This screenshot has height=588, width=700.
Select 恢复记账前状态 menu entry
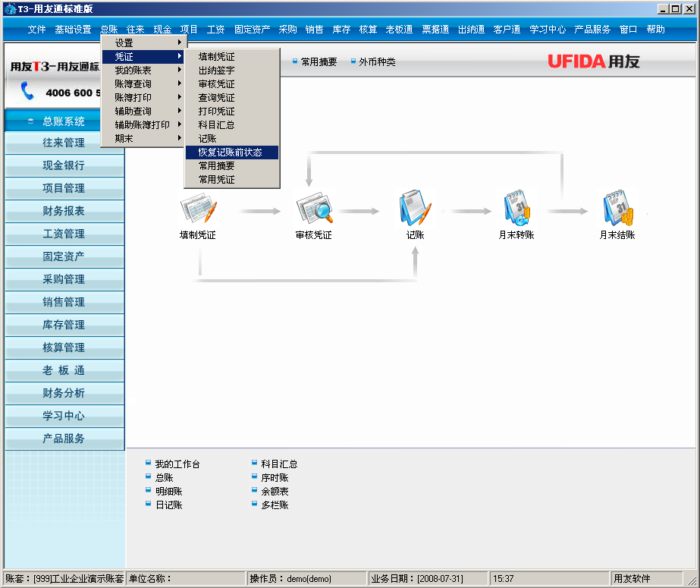232,153
